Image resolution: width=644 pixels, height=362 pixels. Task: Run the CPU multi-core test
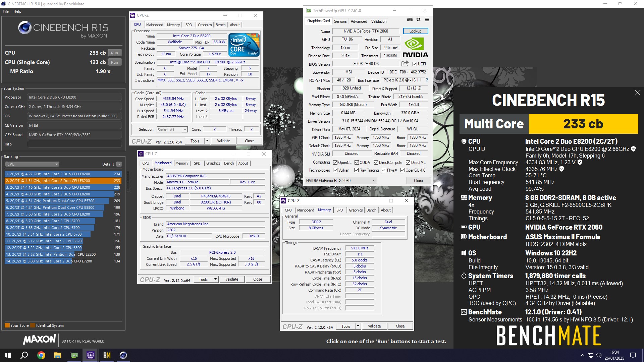tap(115, 53)
